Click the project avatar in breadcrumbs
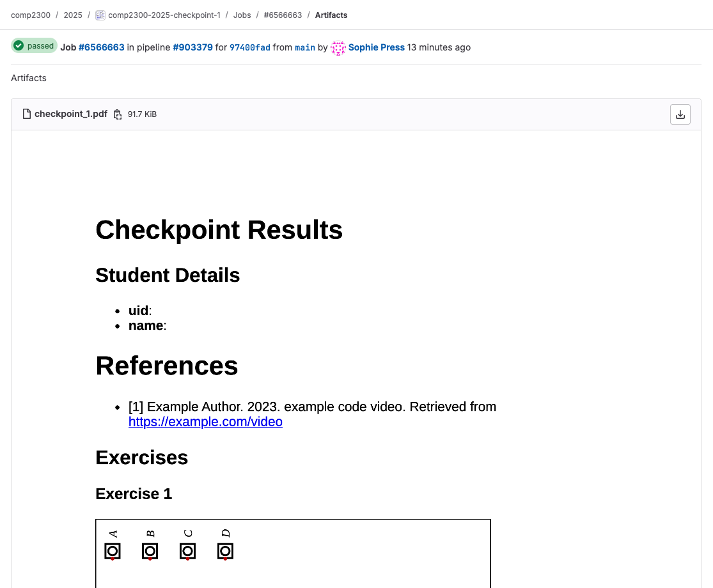 click(100, 15)
